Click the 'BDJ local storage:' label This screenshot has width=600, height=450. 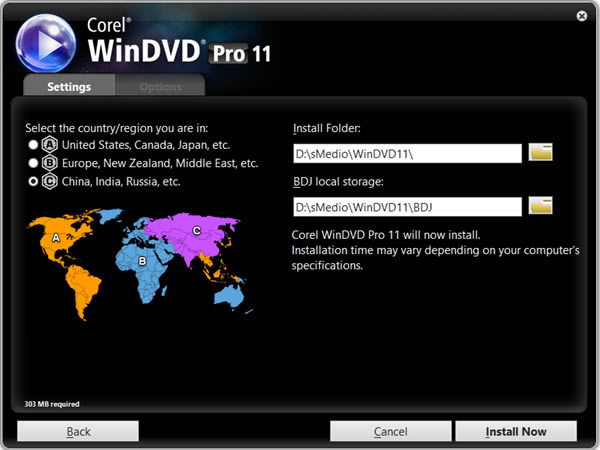coord(338,181)
